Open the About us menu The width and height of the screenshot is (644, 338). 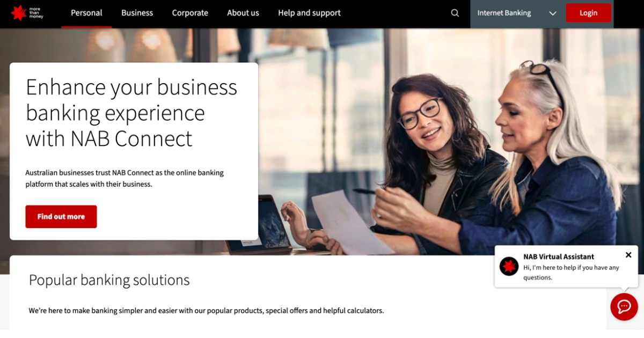(x=243, y=13)
